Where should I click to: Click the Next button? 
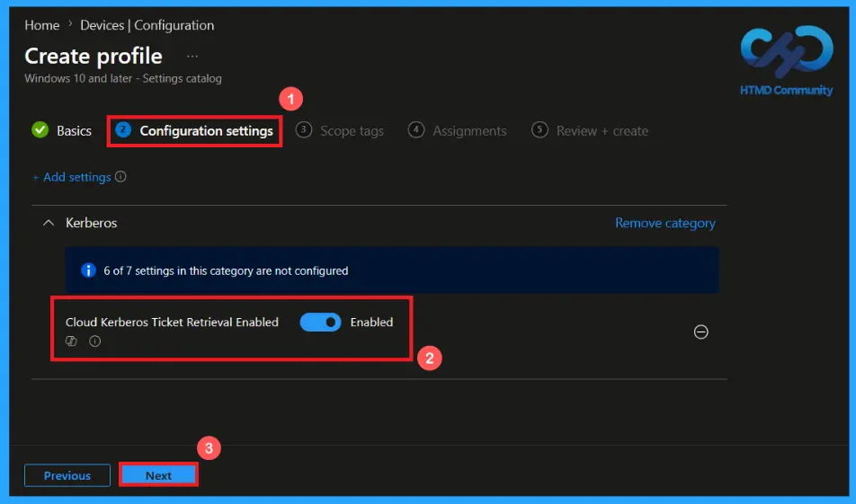158,475
